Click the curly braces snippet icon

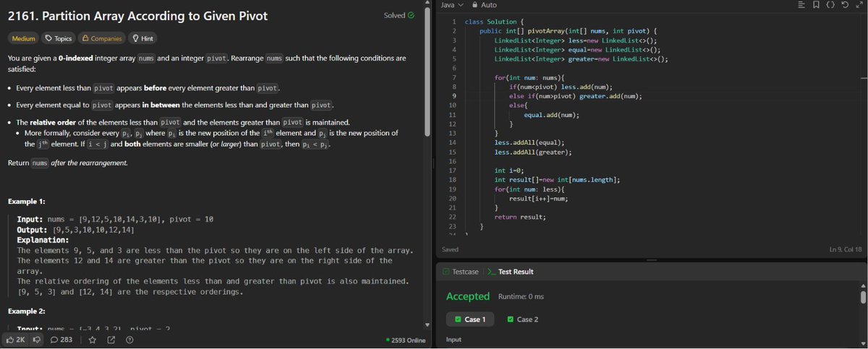click(830, 5)
